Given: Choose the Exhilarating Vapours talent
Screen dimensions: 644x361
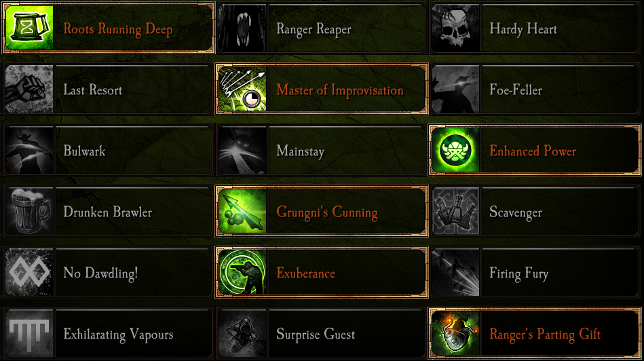Looking at the screenshot, I should pyautogui.click(x=109, y=332).
